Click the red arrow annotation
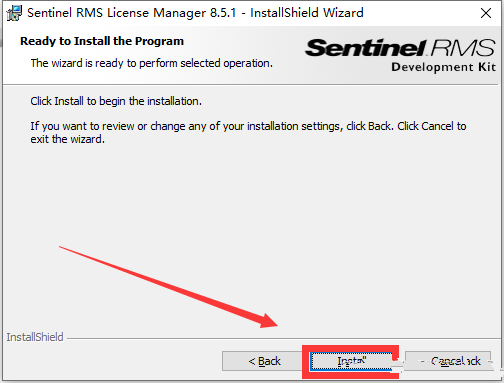This screenshot has width=504, height=383. (168, 287)
